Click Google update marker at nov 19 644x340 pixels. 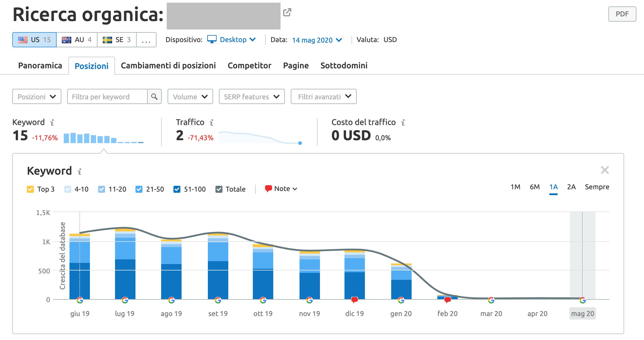click(x=309, y=300)
